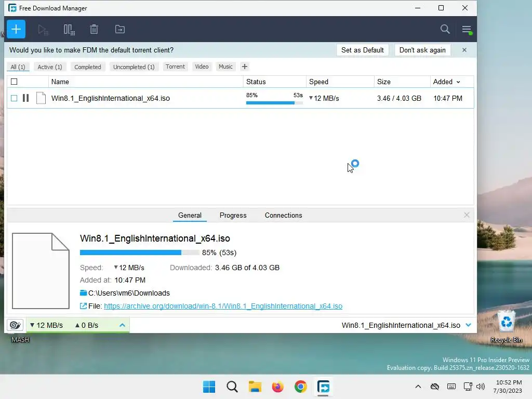Show the Torrent filter
Image resolution: width=532 pixels, height=399 pixels.
175,66
